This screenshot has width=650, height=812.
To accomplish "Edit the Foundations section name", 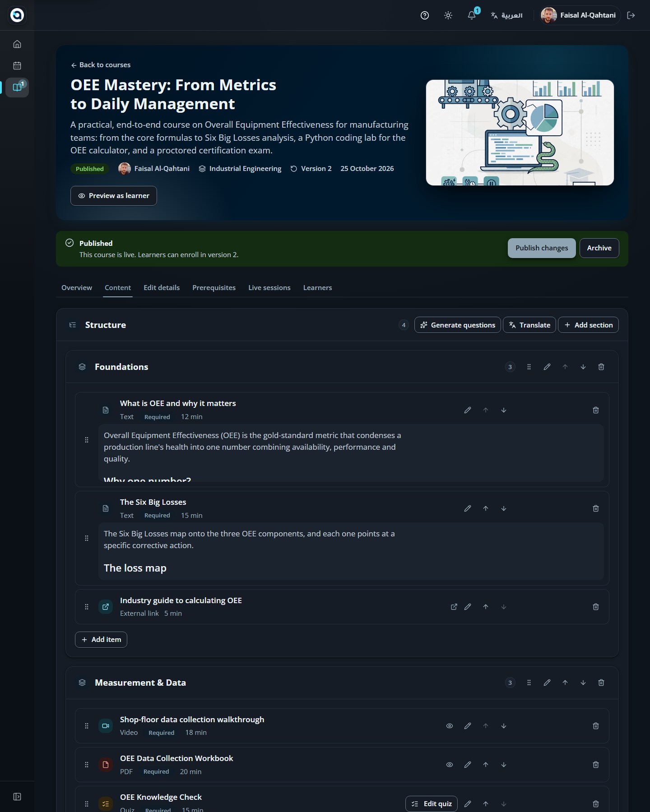I will (x=547, y=367).
